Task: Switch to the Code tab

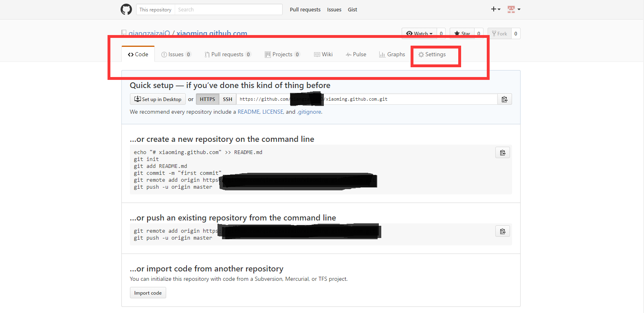Action: point(138,54)
